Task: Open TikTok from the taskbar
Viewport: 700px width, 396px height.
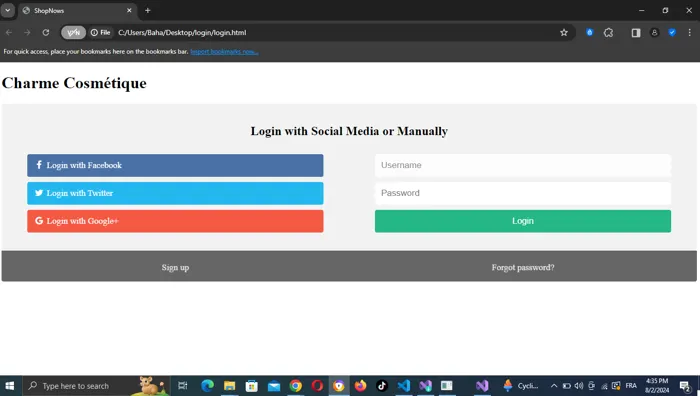Action: click(x=382, y=386)
